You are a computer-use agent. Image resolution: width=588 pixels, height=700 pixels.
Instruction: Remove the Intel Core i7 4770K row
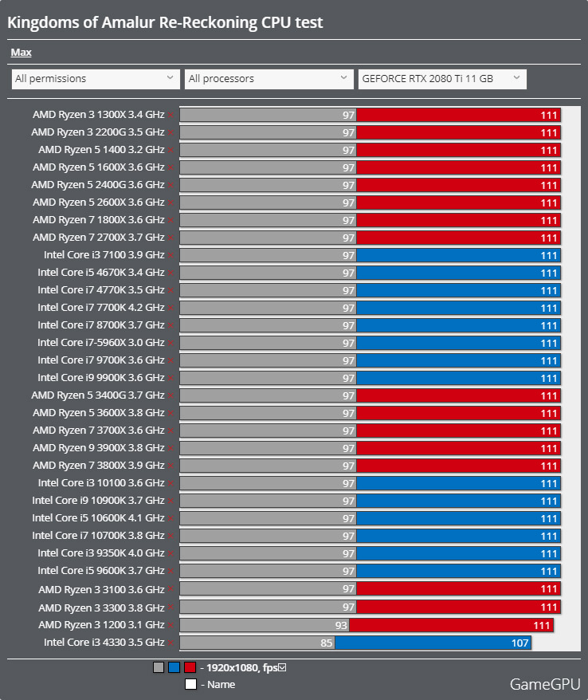[x=171, y=290]
